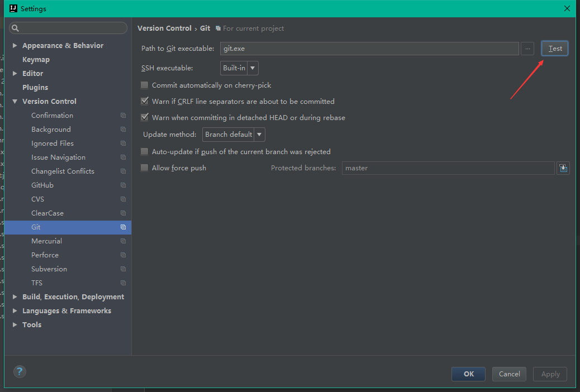Open the SSH executable Built-in dropdown
The width and height of the screenshot is (580, 392).
click(x=239, y=68)
